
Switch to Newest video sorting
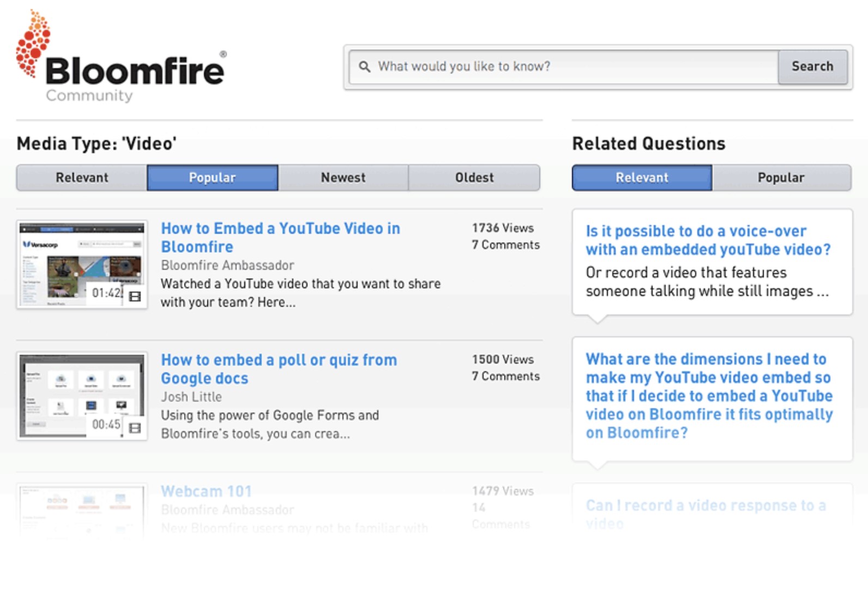point(343,178)
